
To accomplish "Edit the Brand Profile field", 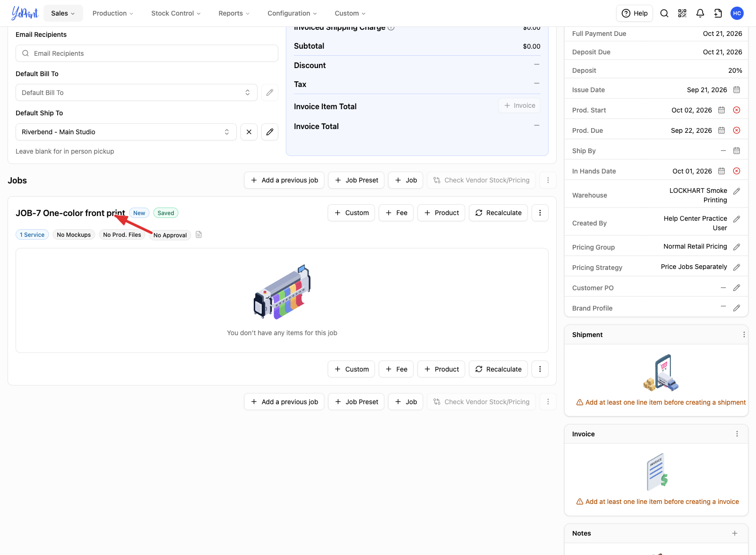I will point(737,308).
